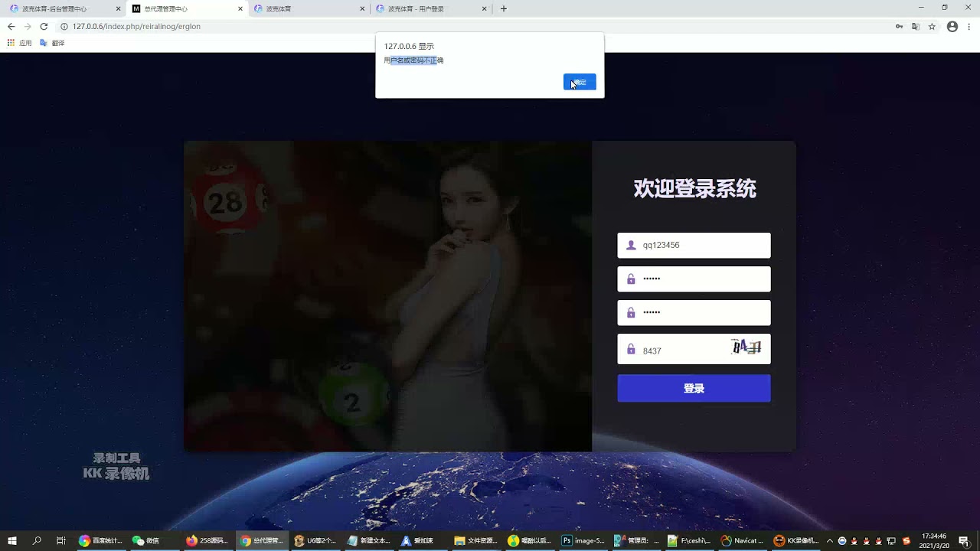980x551 pixels.
Task: Open Navicat from the taskbar
Action: (743, 540)
